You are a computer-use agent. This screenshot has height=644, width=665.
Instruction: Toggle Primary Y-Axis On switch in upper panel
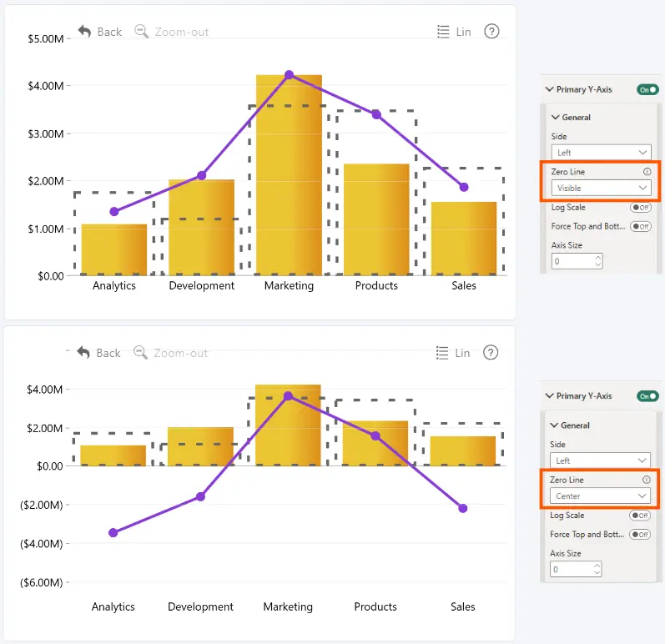(x=647, y=89)
